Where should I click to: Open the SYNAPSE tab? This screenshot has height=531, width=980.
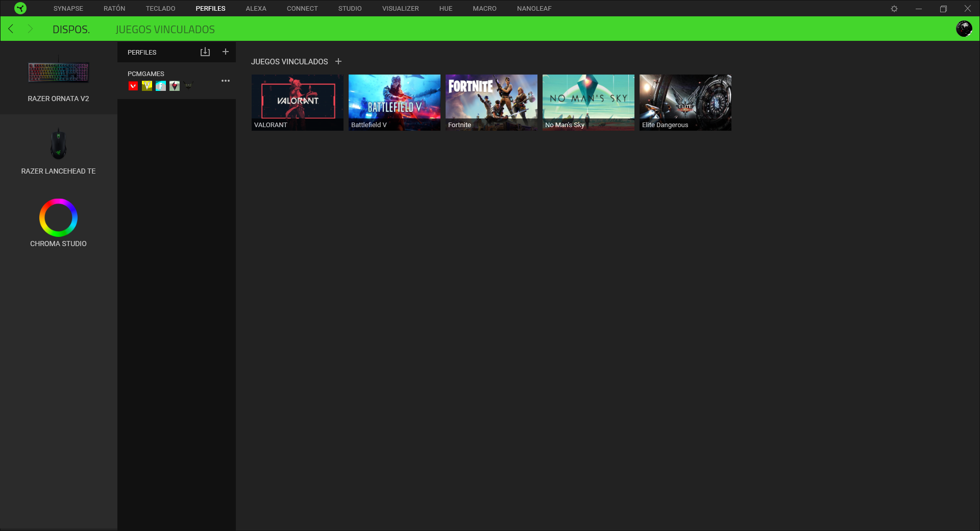point(68,9)
